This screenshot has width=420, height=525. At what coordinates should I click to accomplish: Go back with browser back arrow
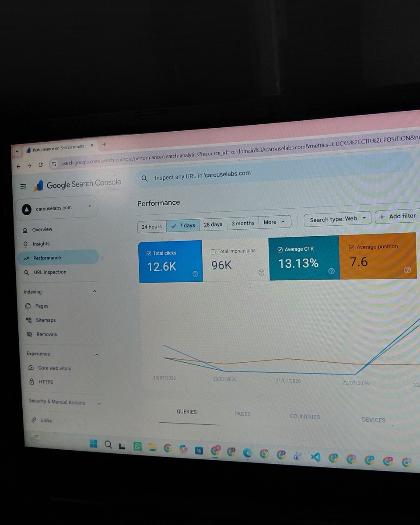(x=18, y=166)
